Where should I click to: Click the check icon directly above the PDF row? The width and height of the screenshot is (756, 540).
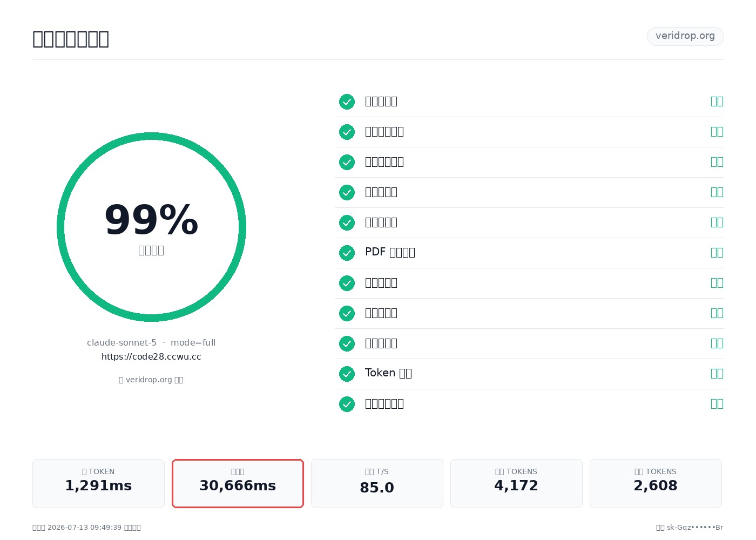tap(347, 222)
